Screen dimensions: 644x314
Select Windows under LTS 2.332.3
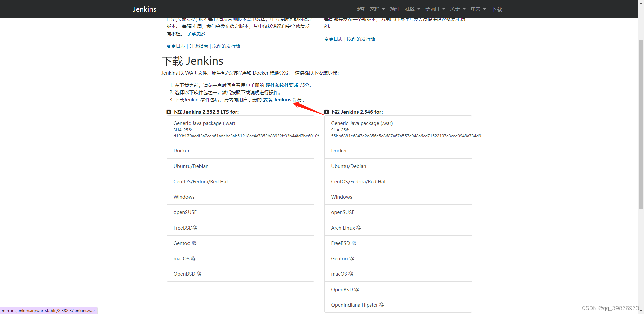pos(240,197)
